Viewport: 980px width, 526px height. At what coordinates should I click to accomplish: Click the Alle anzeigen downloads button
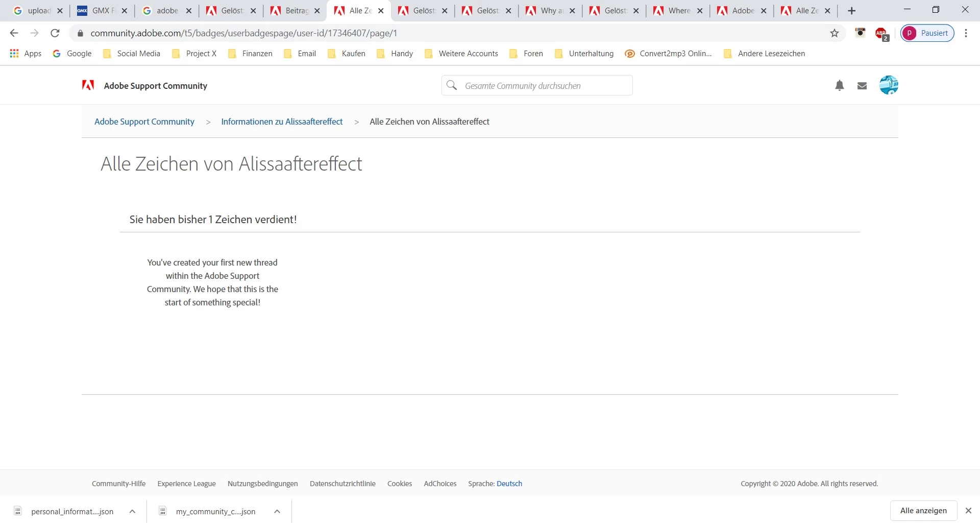(923, 511)
